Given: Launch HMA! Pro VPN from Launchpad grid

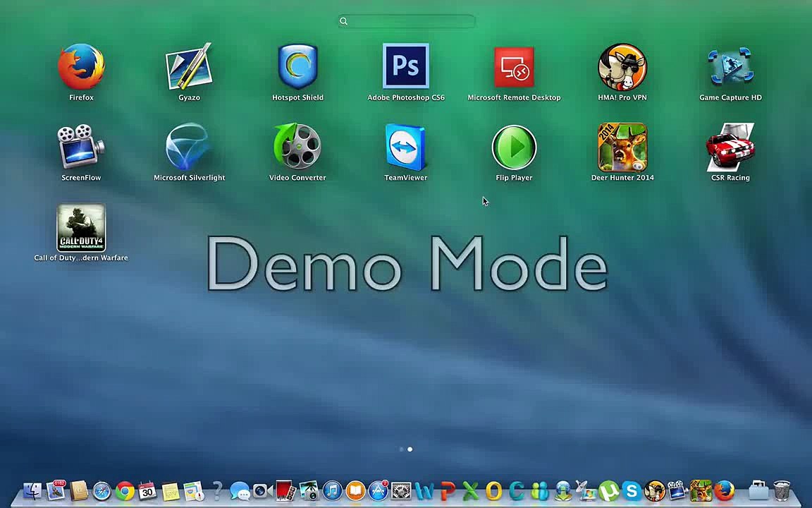Looking at the screenshot, I should (622, 67).
